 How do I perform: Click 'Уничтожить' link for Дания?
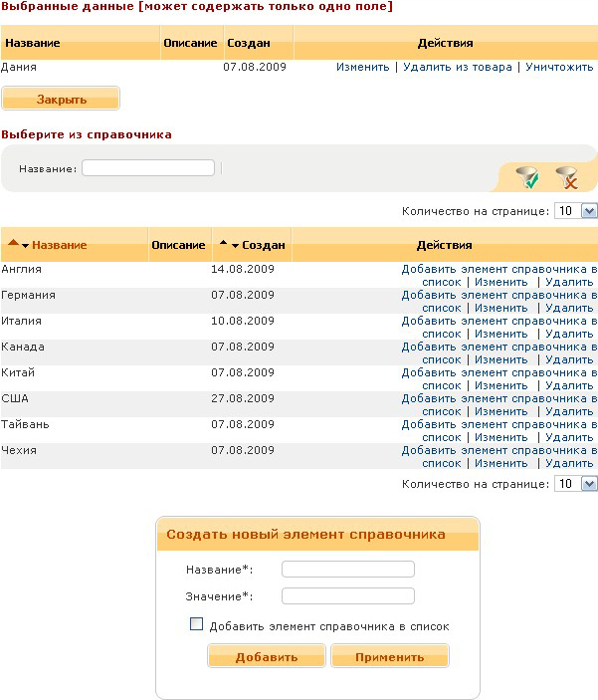(559, 67)
